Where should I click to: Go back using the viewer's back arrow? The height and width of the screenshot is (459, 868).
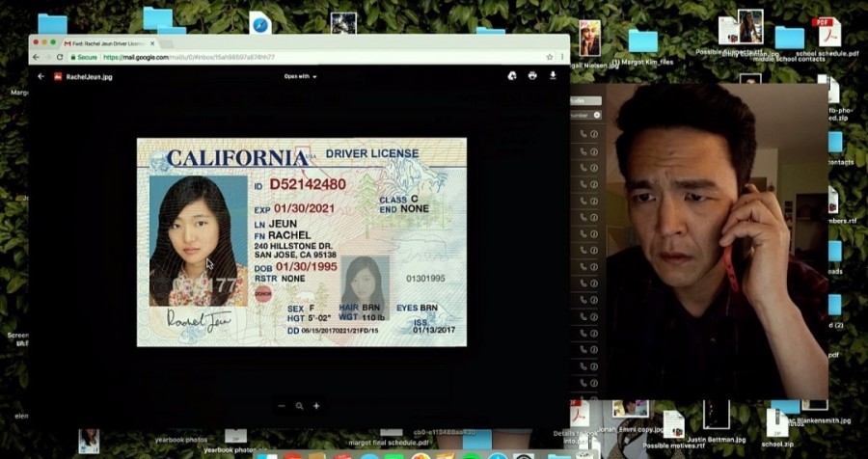pyautogui.click(x=41, y=76)
